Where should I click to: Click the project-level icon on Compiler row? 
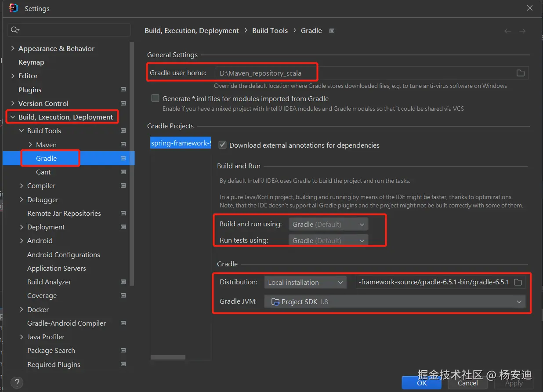pos(123,185)
